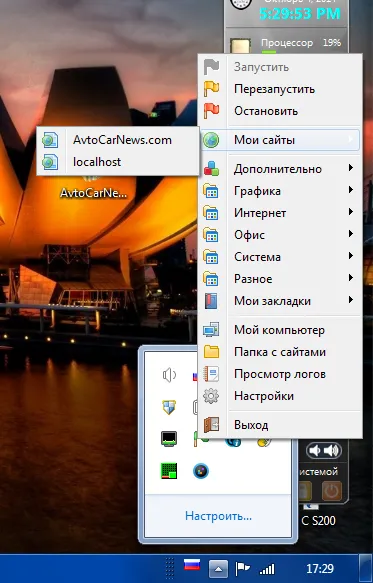Viewport: 373px width, 583px height.
Task: Click the Мой компьютер computer icon
Action: pyautogui.click(x=211, y=330)
